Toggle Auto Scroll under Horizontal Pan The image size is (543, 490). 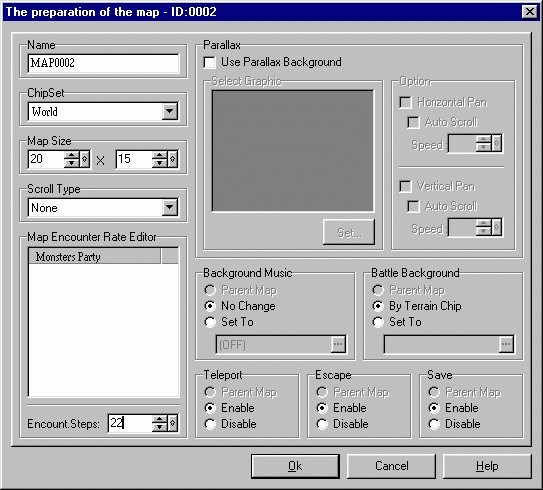click(413, 122)
